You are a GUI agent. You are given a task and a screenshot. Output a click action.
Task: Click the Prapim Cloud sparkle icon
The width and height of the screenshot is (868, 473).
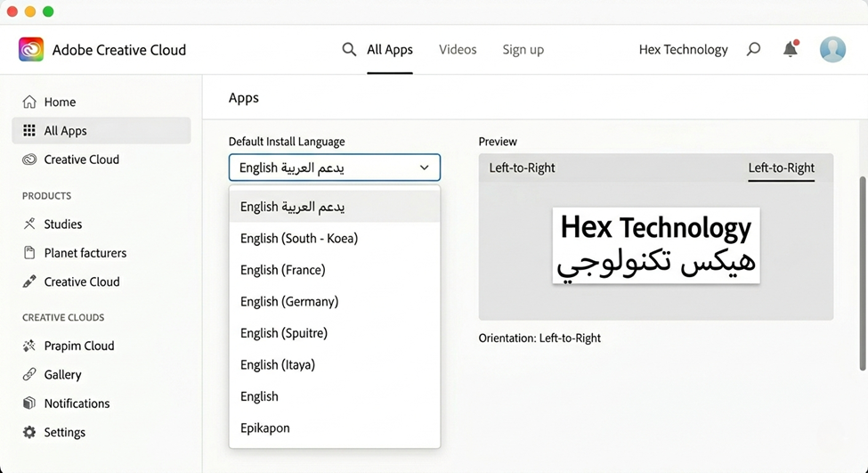pos(29,346)
